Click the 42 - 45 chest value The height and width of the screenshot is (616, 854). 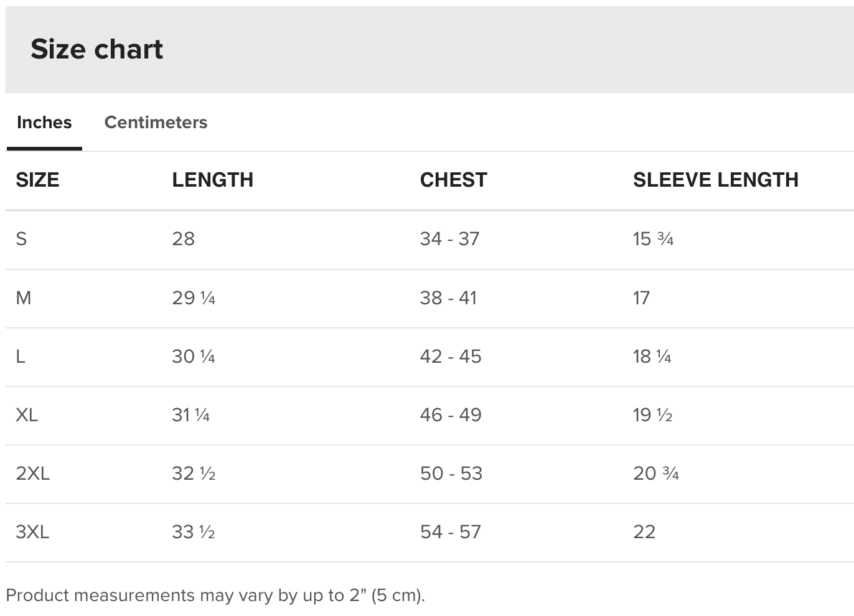(x=451, y=357)
